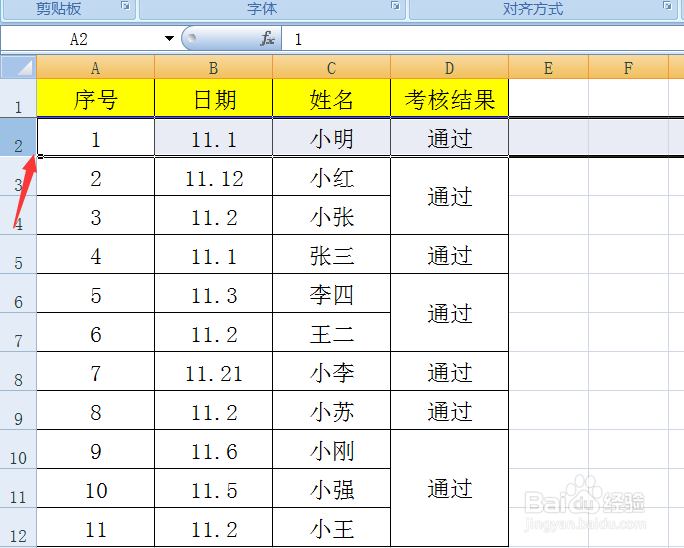The width and height of the screenshot is (684, 548).
Task: Select column B header
Action: [213, 68]
